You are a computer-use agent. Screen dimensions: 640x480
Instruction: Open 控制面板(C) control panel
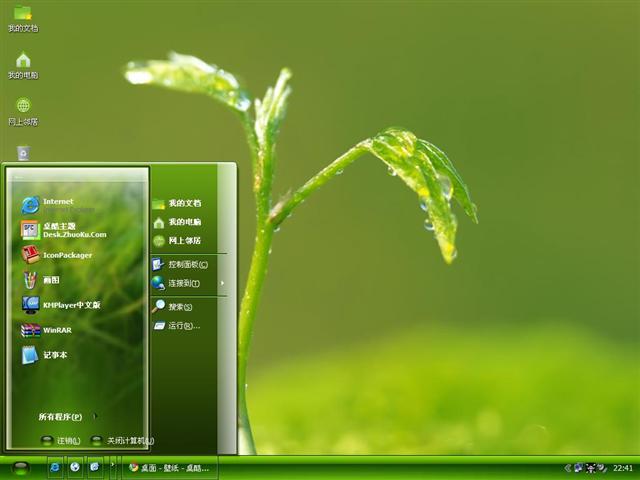point(180,264)
